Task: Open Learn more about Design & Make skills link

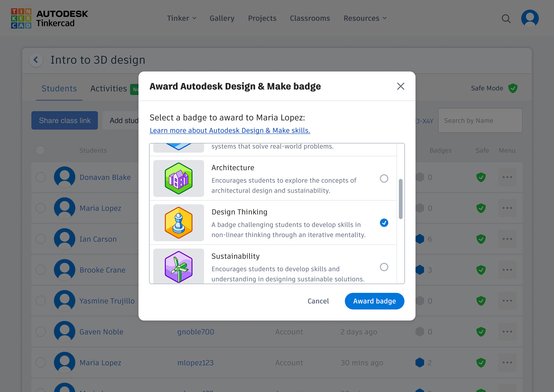Action: click(x=230, y=131)
